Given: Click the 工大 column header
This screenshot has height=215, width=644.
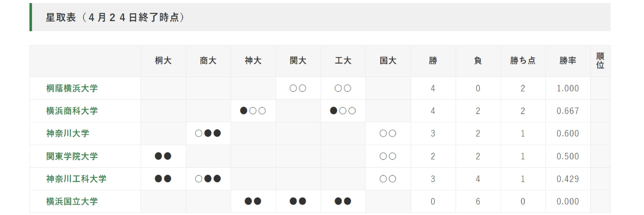Looking at the screenshot, I should (x=343, y=60).
